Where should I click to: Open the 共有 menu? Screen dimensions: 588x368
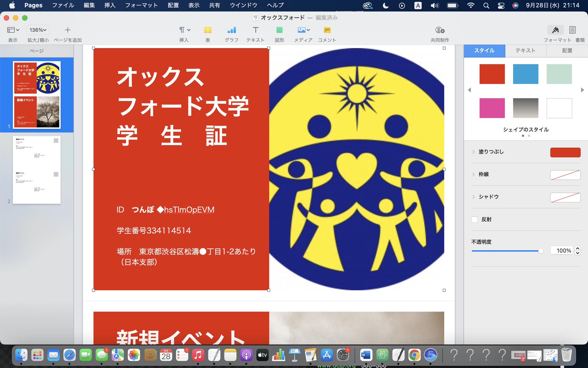(215, 5)
